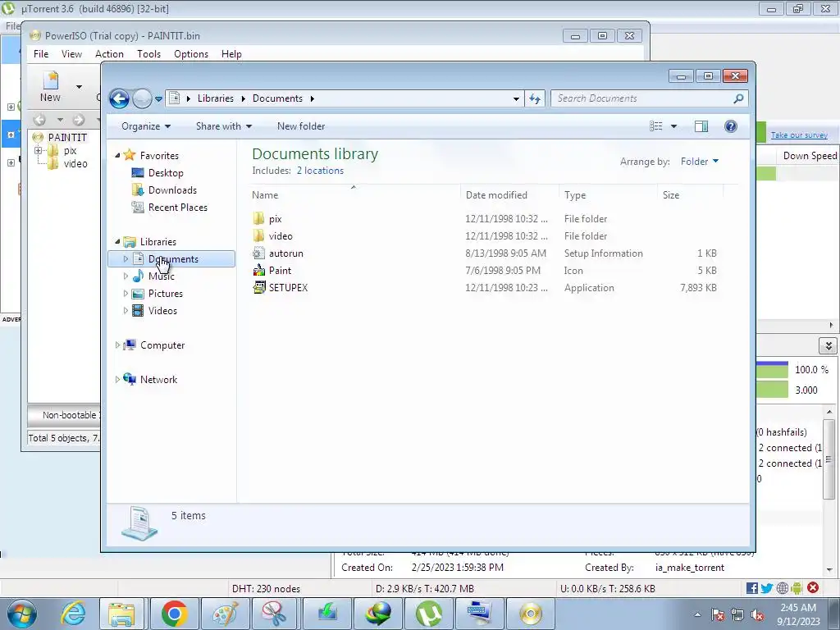This screenshot has width=840, height=630.
Task: Open PowerISO Options menu
Action: 190,54
